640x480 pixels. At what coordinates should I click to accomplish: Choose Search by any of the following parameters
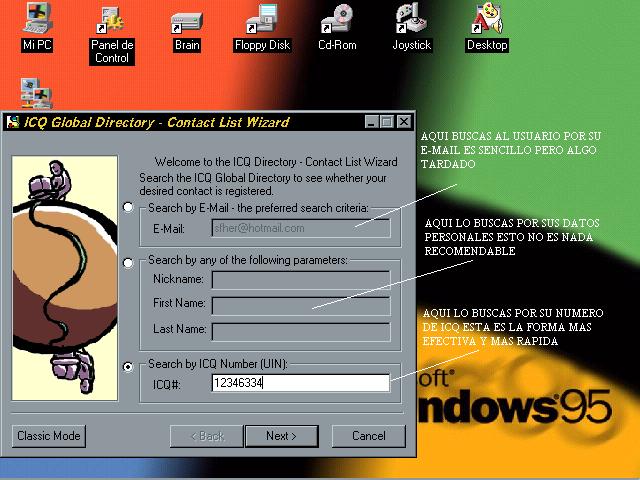pos(128,262)
